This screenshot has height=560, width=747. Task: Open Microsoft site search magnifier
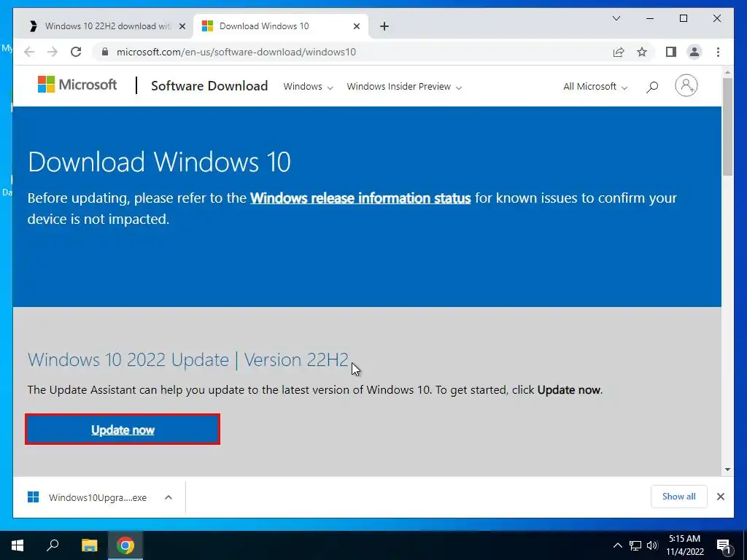tap(652, 87)
